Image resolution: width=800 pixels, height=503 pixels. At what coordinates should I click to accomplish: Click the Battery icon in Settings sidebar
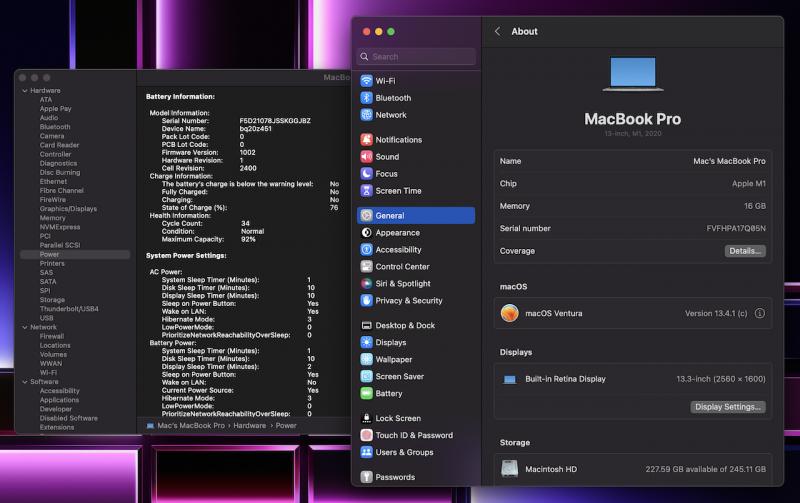[x=366, y=393]
